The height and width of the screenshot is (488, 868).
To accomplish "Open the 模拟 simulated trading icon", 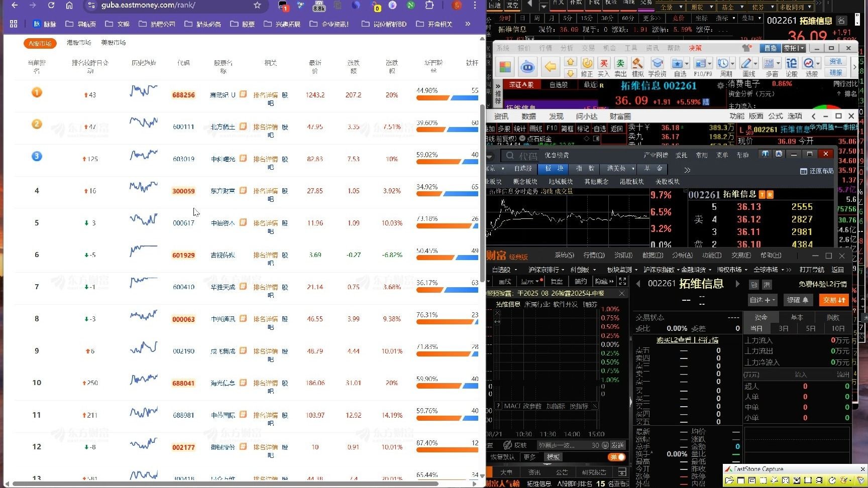I will pyautogui.click(x=637, y=67).
